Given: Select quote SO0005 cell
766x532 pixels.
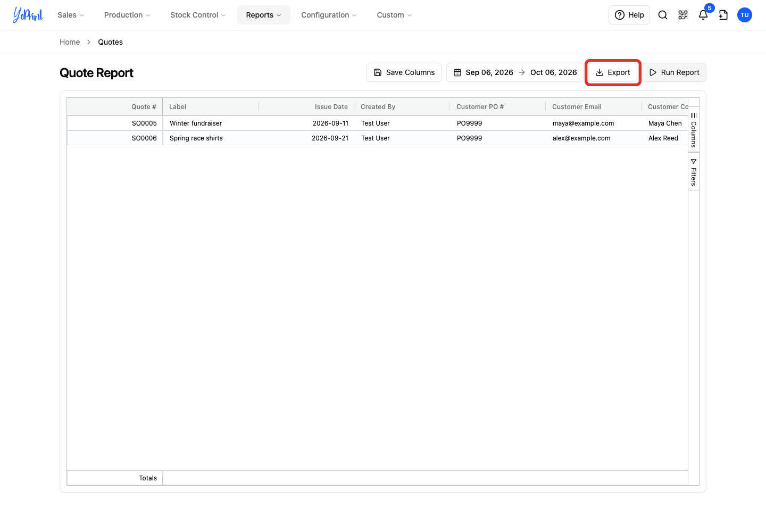Looking at the screenshot, I should tap(115, 123).
